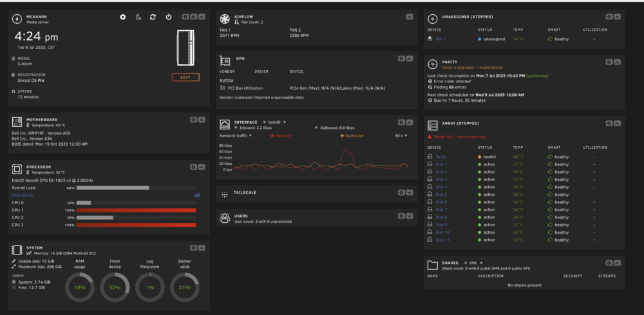Collapse the MCKANOR server tile
The image size is (644, 315).
[x=201, y=17]
